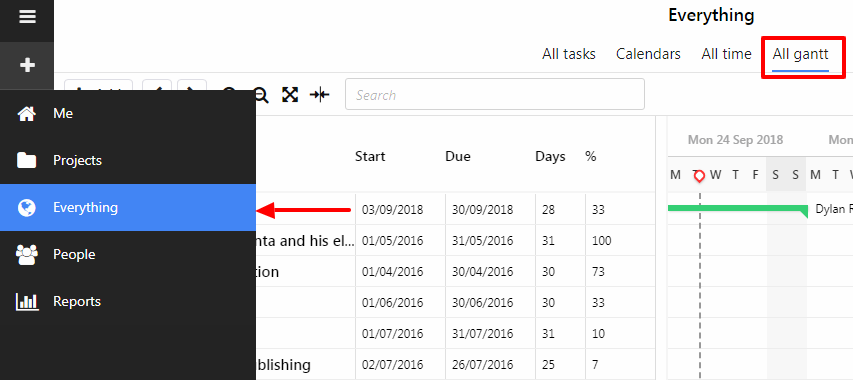Screen dimensions: 853x380
Task: Click the due date 30/09/2018
Action: (483, 210)
